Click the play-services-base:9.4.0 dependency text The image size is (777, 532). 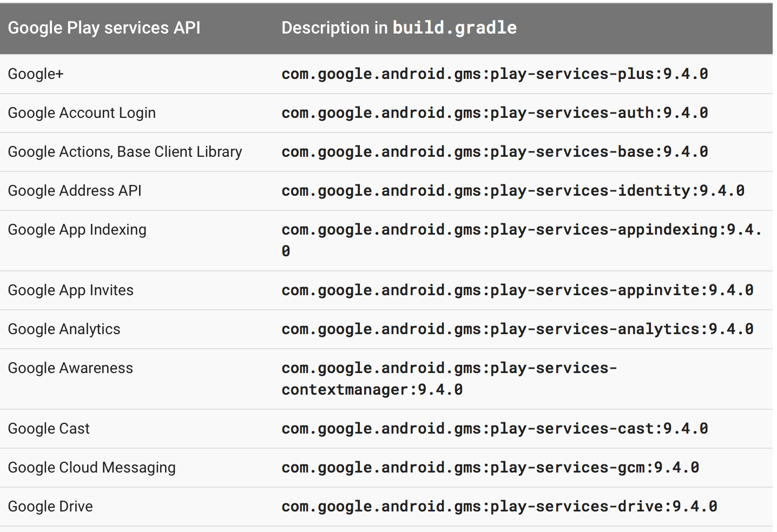[495, 152]
